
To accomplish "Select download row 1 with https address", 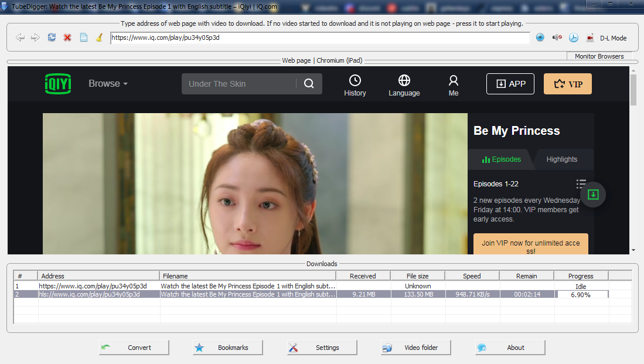I will point(93,286).
